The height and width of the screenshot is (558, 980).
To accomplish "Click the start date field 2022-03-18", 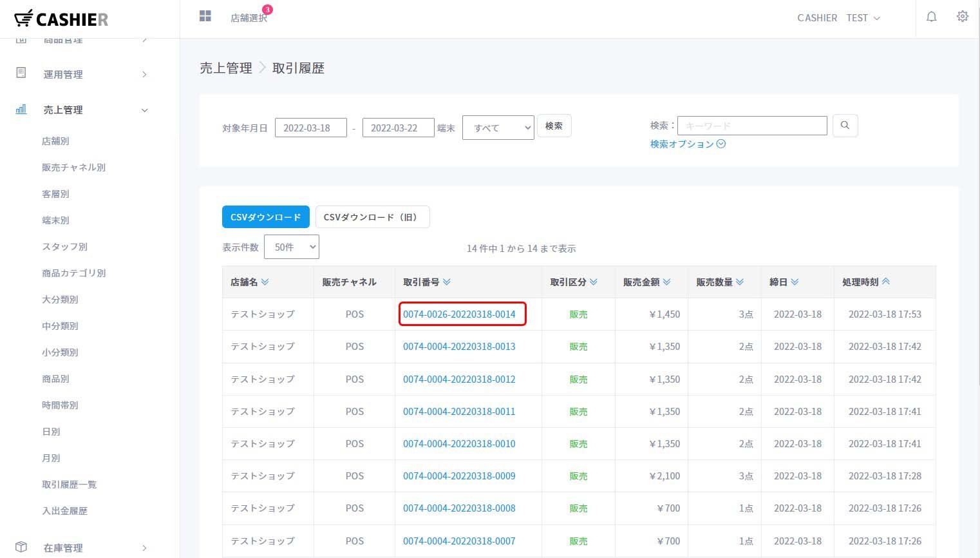I will tap(311, 128).
